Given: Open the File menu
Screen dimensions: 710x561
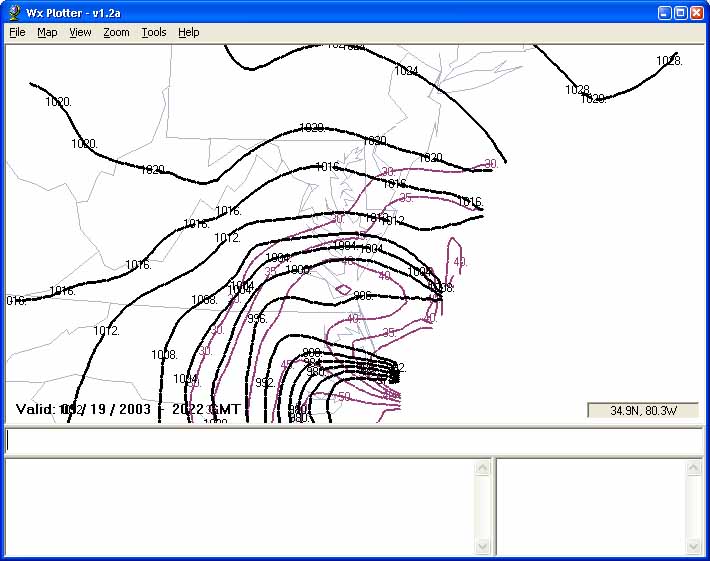Looking at the screenshot, I should [x=17, y=32].
